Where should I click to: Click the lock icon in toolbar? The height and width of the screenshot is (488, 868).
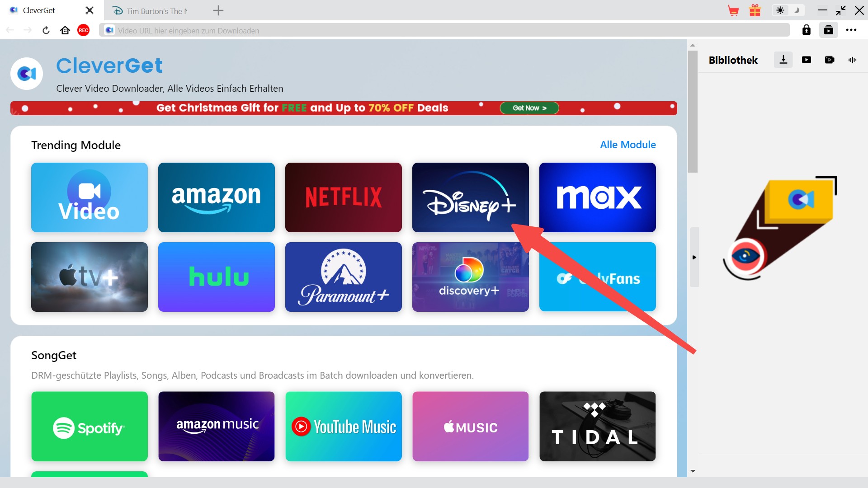(807, 30)
